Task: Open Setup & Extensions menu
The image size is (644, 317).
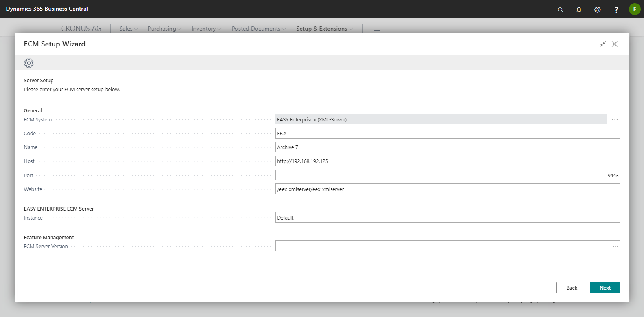Action: pyautogui.click(x=324, y=29)
